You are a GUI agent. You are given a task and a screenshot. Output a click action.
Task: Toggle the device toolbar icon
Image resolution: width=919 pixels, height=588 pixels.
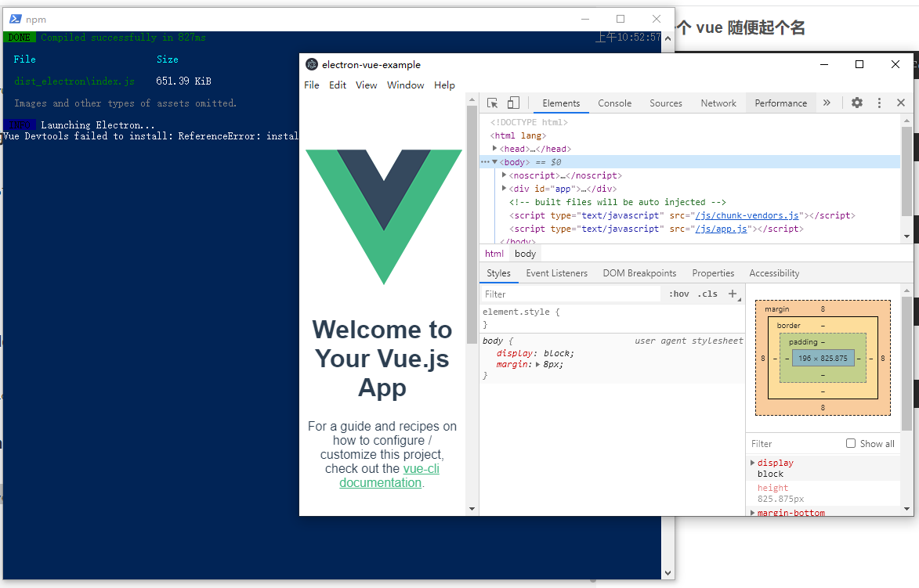tap(513, 103)
